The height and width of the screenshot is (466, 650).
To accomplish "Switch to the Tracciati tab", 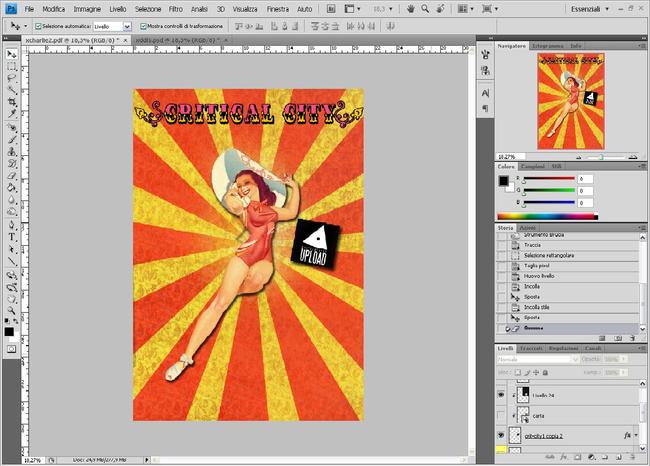I will click(x=531, y=348).
